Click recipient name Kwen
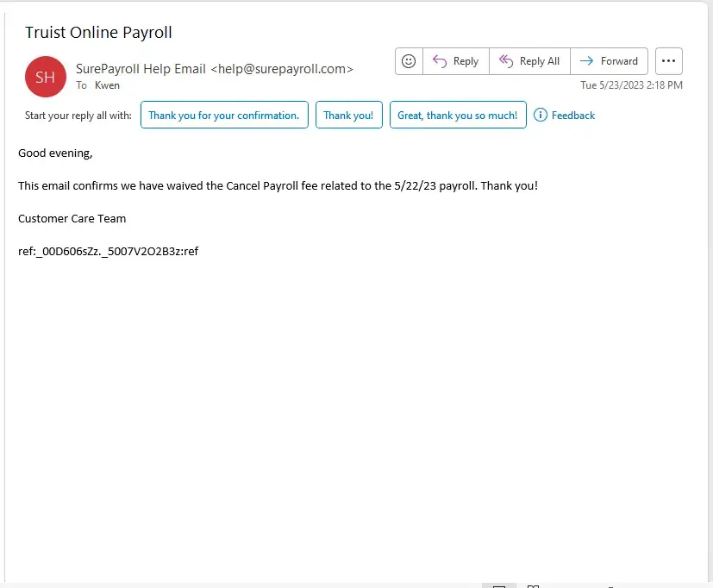Image resolution: width=713 pixels, height=588 pixels. point(107,85)
